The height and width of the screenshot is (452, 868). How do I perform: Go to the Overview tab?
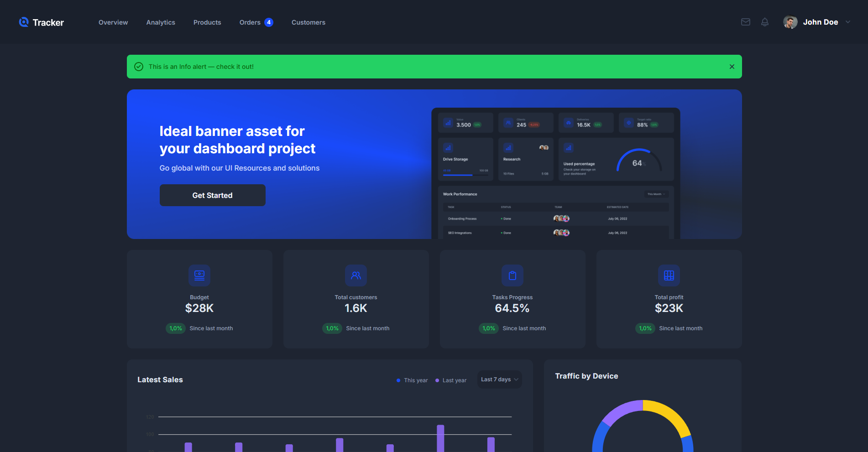(113, 22)
